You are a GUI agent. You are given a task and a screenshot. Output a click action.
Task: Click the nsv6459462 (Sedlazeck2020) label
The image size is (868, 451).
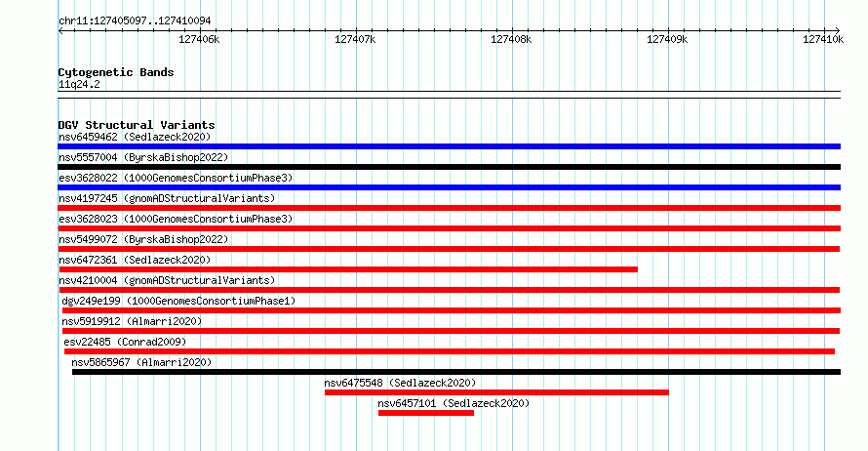(x=135, y=137)
